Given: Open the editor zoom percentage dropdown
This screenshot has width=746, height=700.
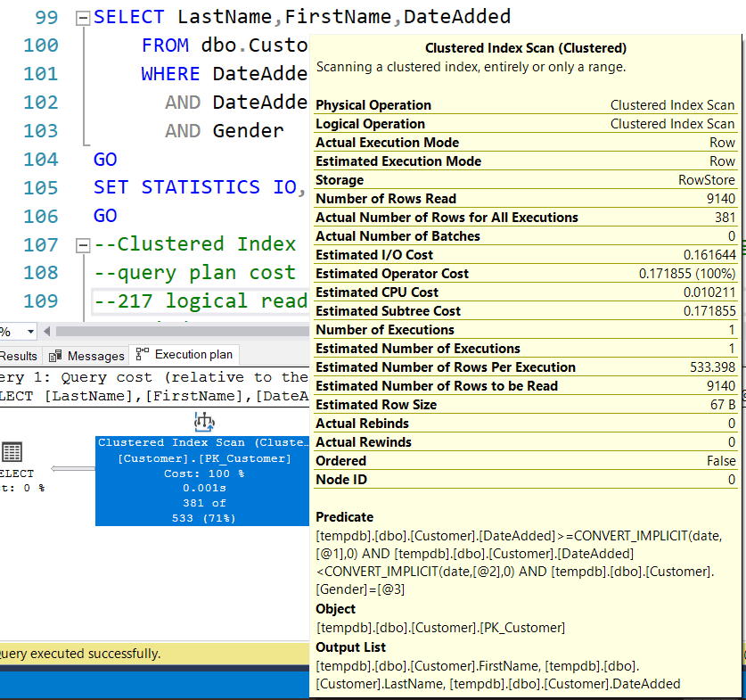Looking at the screenshot, I should click(32, 332).
